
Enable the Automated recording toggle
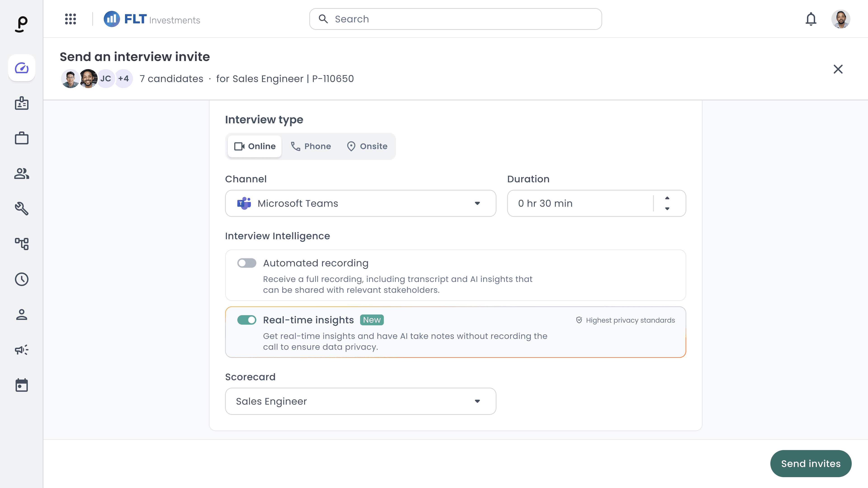click(x=247, y=263)
